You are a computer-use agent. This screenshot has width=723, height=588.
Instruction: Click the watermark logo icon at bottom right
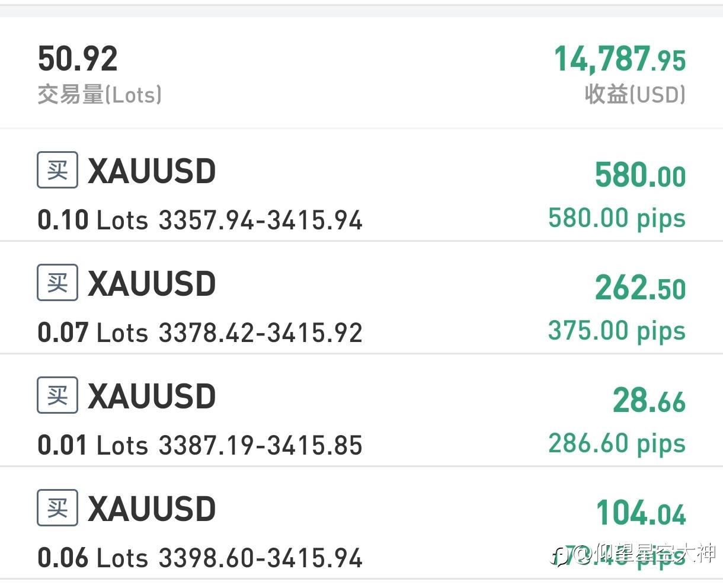tap(560, 555)
